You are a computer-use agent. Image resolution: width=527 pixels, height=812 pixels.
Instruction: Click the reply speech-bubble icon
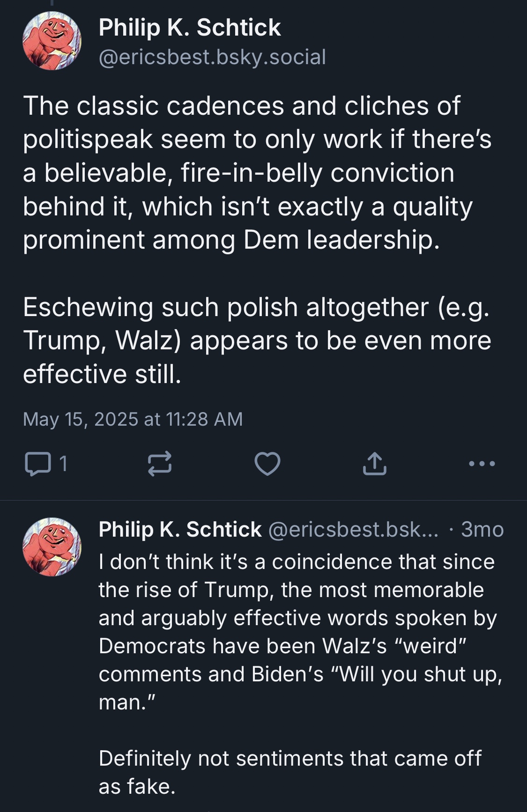[38, 464]
